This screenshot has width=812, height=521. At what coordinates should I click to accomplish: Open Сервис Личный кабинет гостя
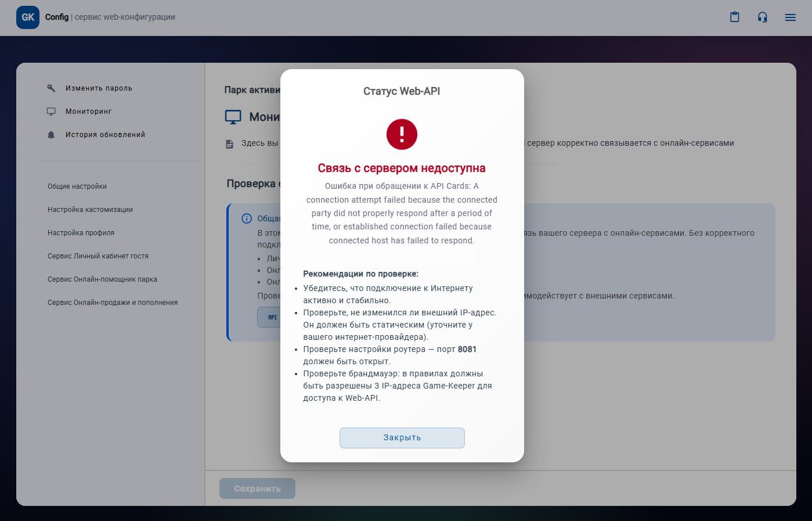pyautogui.click(x=98, y=256)
